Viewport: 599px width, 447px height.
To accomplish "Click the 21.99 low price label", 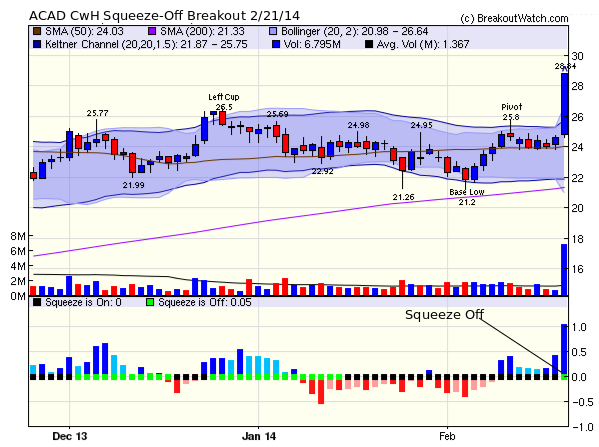I will point(133,185).
